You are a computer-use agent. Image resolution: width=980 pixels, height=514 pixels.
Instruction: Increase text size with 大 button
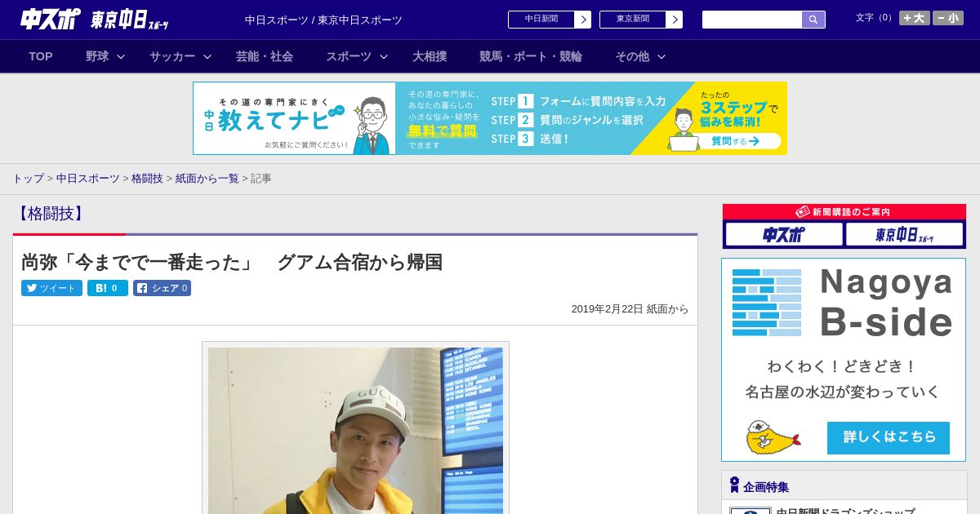tap(915, 18)
